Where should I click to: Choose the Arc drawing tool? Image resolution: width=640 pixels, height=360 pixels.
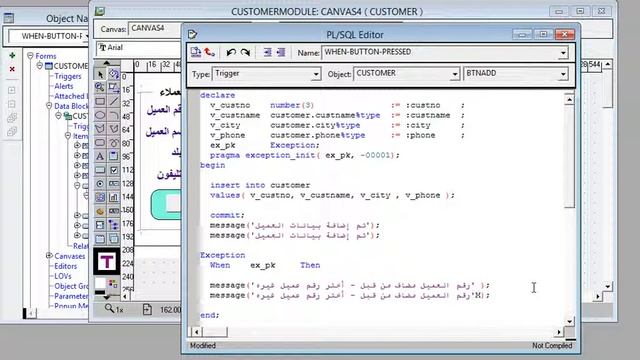click(x=113, y=115)
